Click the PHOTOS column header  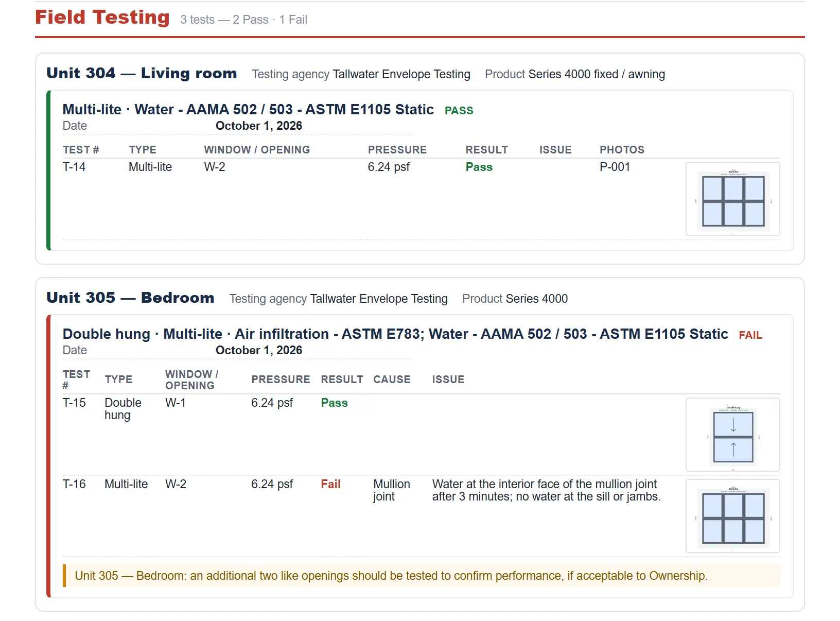(622, 150)
